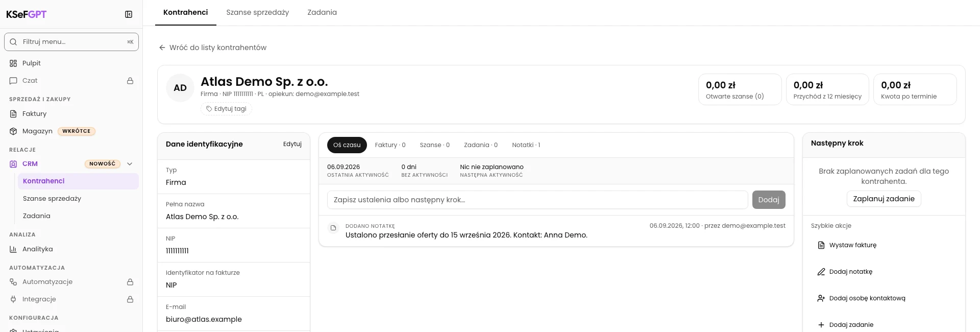This screenshot has width=980, height=332.
Task: Open the Zadania top tab
Action: click(322, 12)
